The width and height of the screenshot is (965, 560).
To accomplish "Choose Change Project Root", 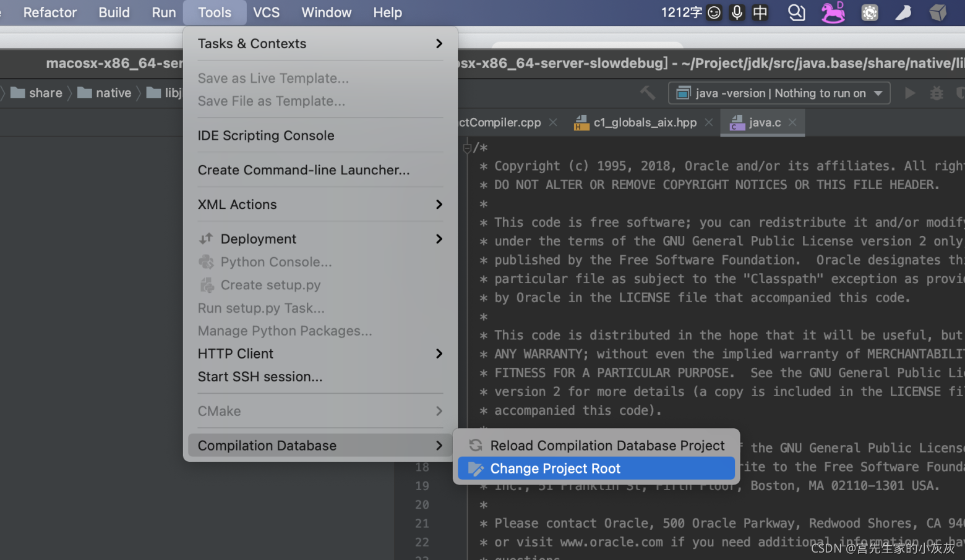I will pos(596,469).
